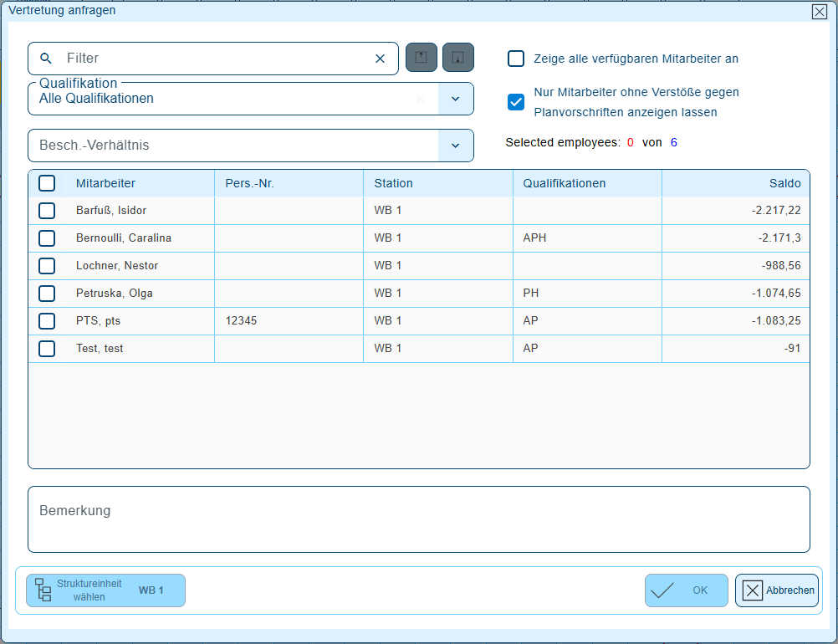838x644 pixels.
Task: Enable 'Zeige alle verfügbaren Mitarbeiter an' checkbox
Action: point(516,59)
